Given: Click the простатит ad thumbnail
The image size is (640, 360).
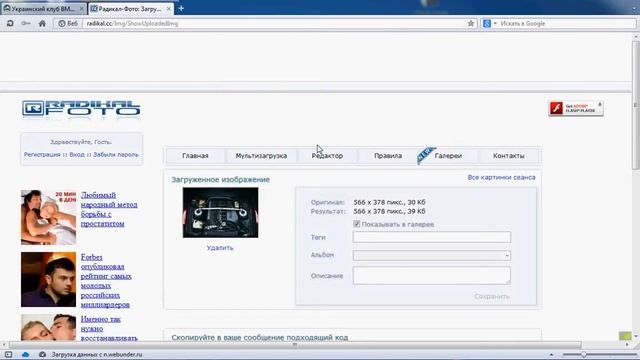Looking at the screenshot, I should tap(49, 217).
